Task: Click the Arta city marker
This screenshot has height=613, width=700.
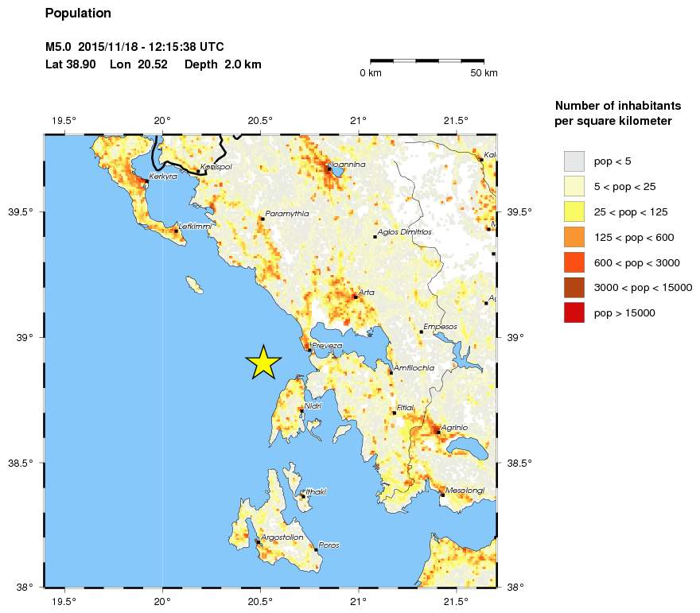Action: click(x=355, y=297)
